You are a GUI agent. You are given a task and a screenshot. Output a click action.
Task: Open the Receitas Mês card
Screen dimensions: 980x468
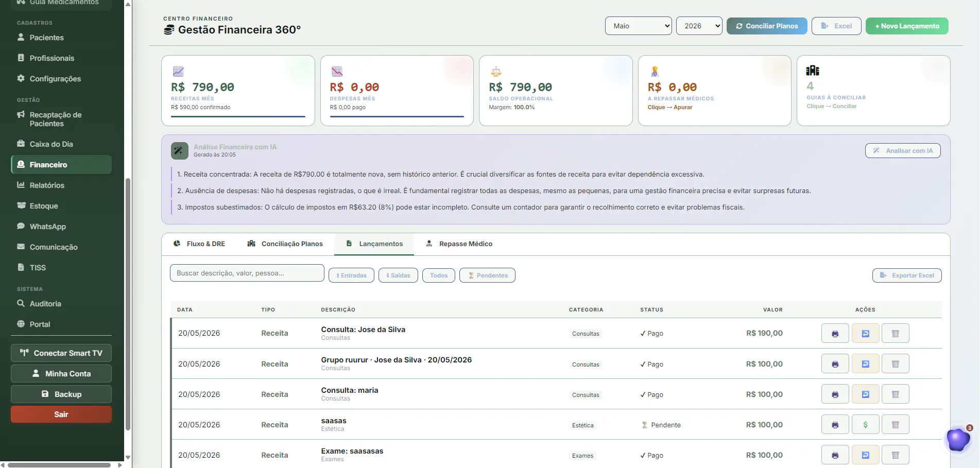click(x=238, y=91)
